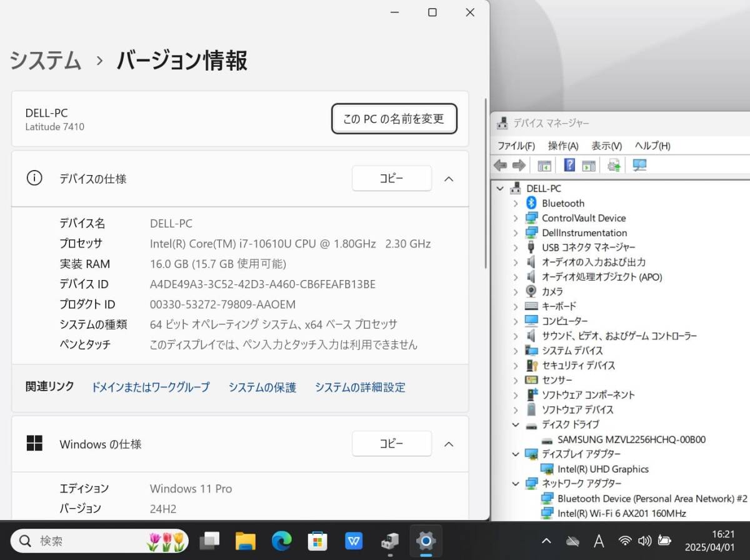Select the カメラ category
This screenshot has height=560, width=750.
pyautogui.click(x=552, y=291)
